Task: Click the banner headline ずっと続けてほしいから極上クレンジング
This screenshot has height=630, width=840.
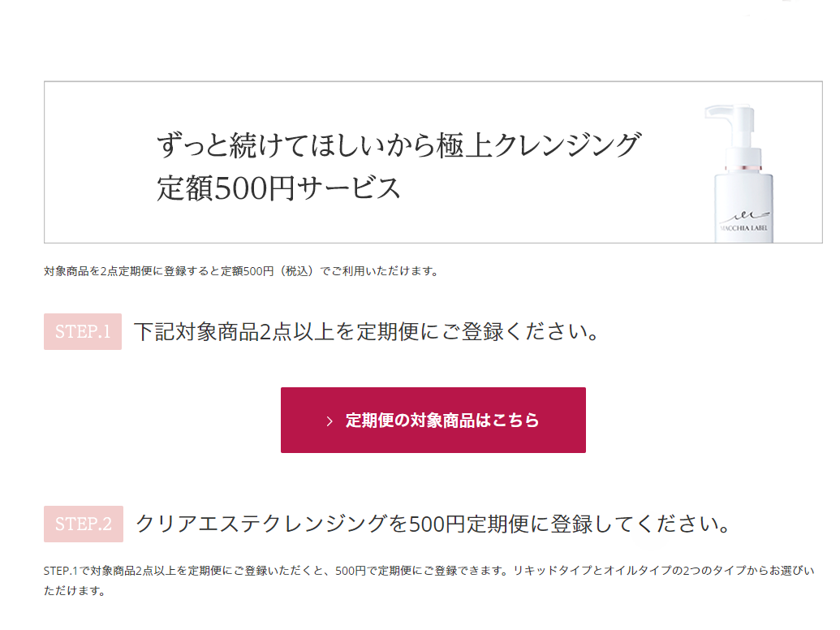Action: click(398, 145)
